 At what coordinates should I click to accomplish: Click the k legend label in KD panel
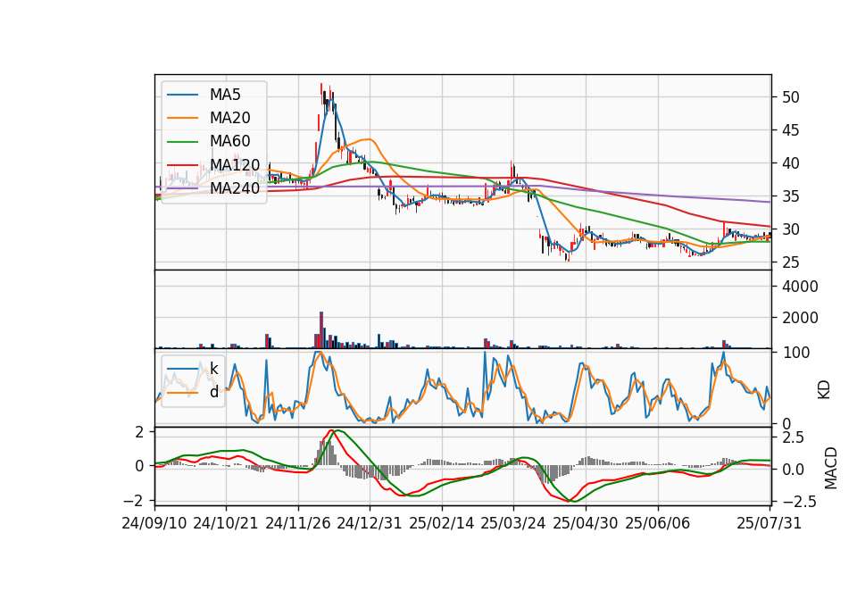click(x=214, y=369)
